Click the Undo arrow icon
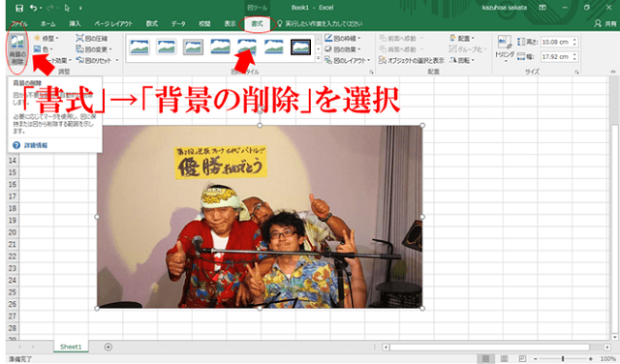Screen dimensions: 620x364 point(34,8)
